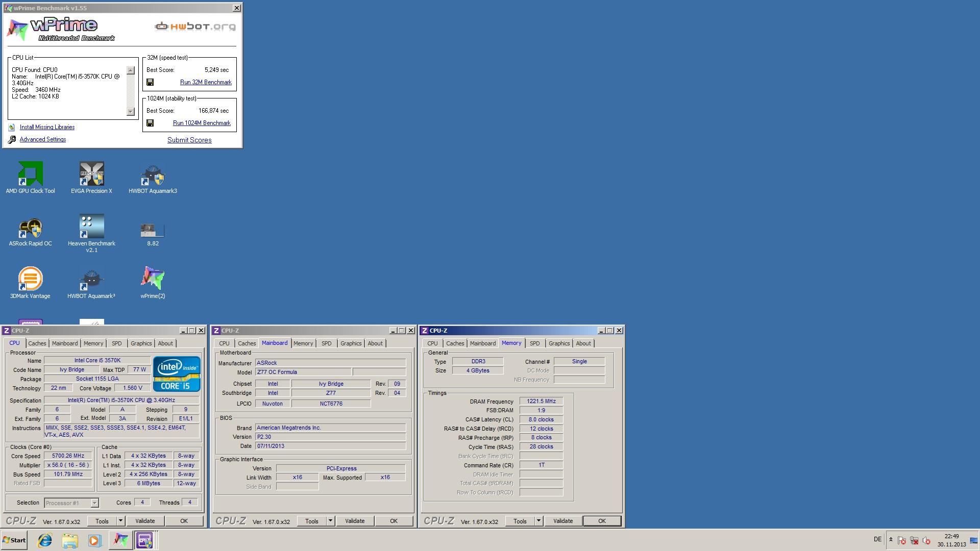Click DE language indicator in taskbar
The height and width of the screenshot is (551, 980).
point(877,539)
